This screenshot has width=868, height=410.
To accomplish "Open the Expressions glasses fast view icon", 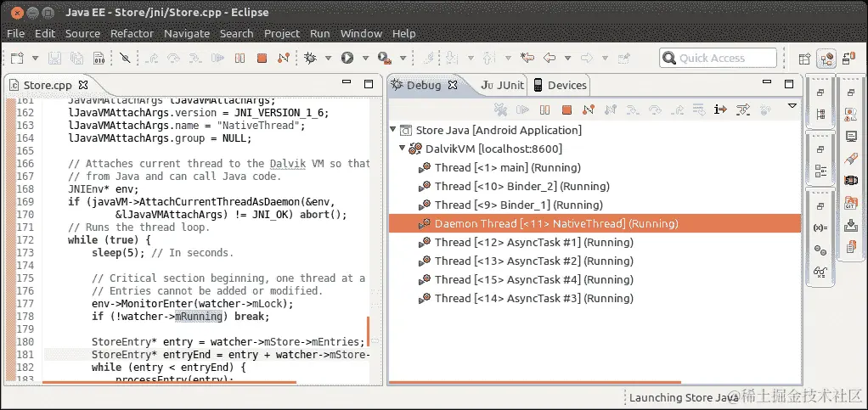I will (820, 272).
